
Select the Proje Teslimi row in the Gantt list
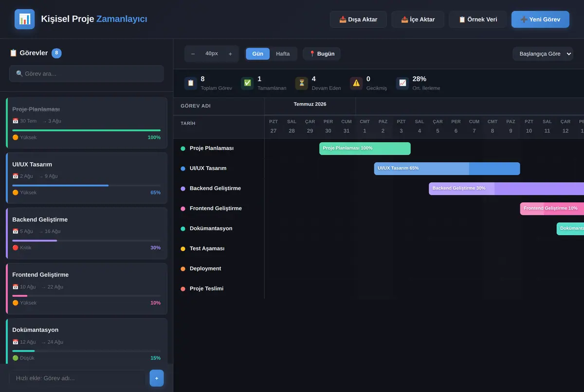point(219,288)
